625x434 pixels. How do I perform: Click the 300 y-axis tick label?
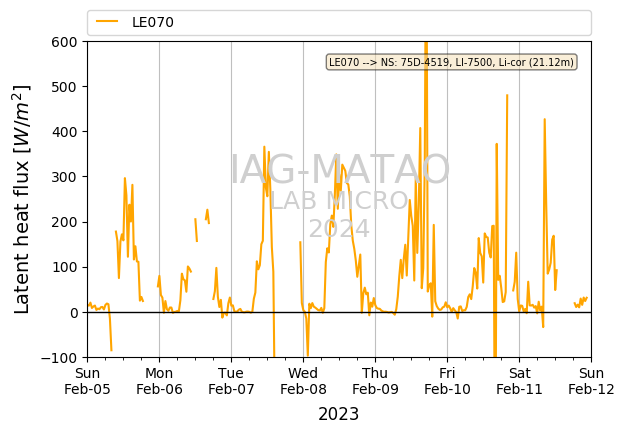click(x=64, y=177)
